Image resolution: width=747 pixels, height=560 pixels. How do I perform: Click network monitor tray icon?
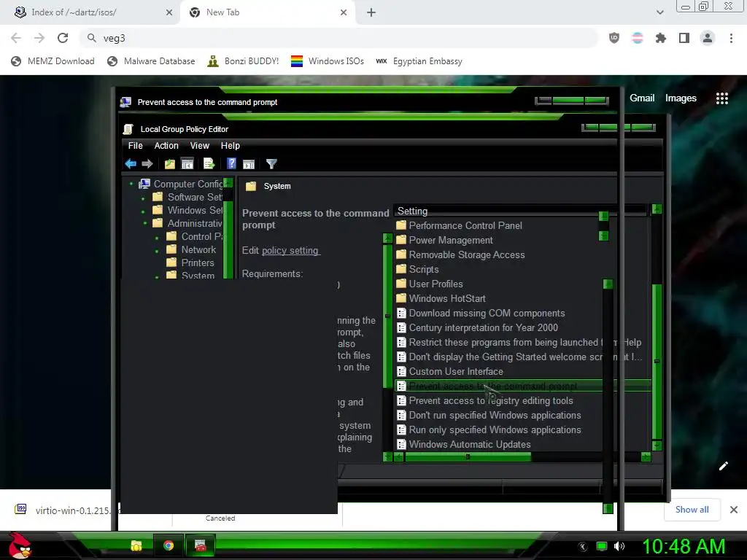coord(602,546)
